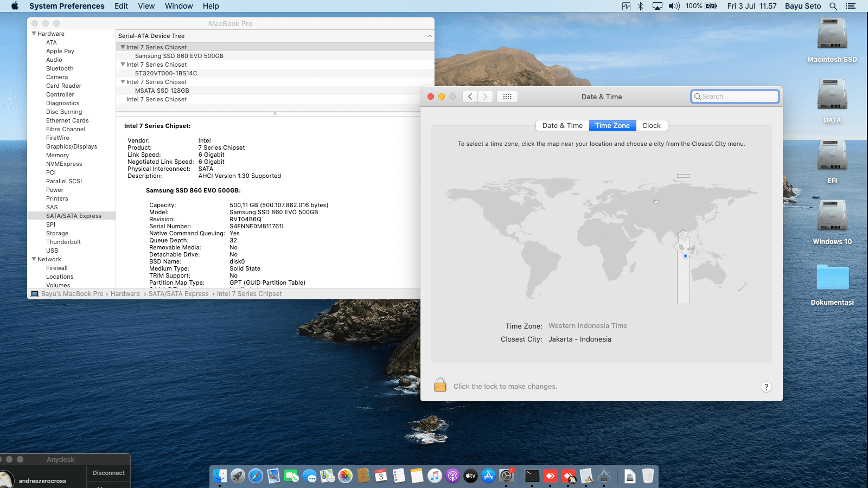Collapse the chipset containing MSATA SSD 128GB
868x488 pixels.
tap(123, 82)
